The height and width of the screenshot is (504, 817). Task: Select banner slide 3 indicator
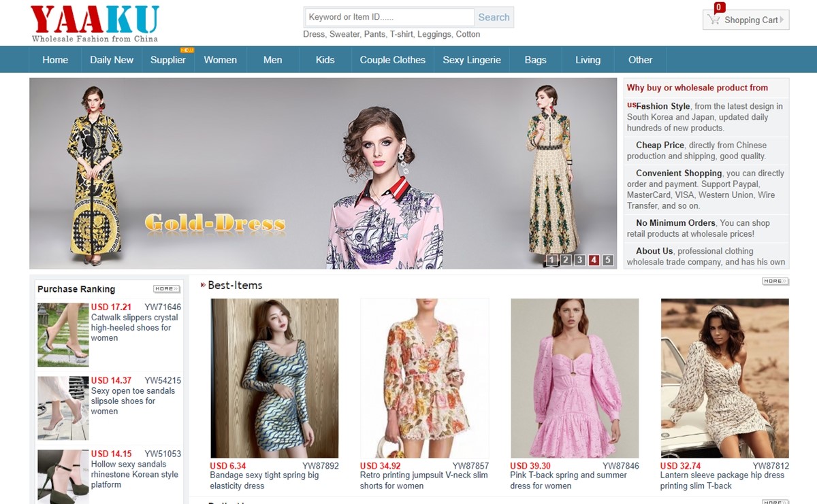pos(579,260)
